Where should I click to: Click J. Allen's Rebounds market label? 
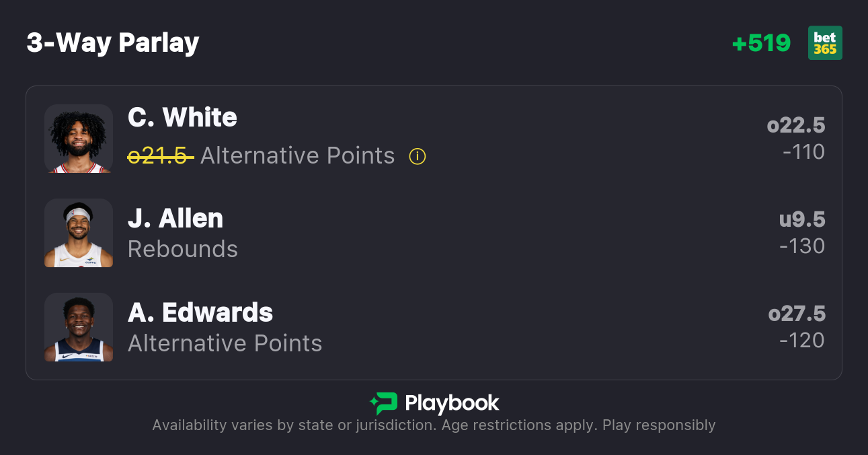click(183, 249)
